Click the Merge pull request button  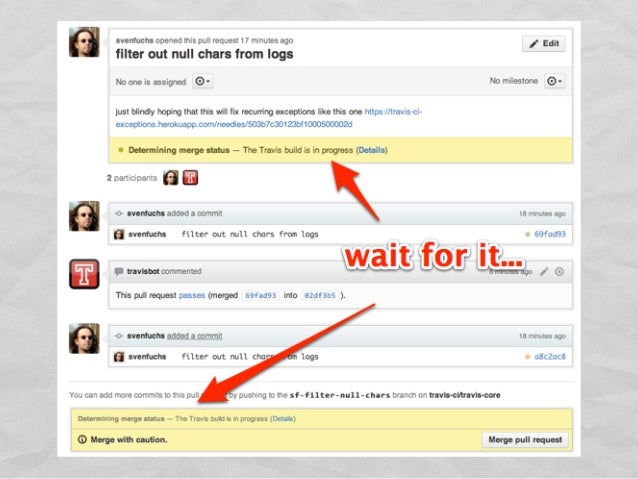click(x=525, y=440)
